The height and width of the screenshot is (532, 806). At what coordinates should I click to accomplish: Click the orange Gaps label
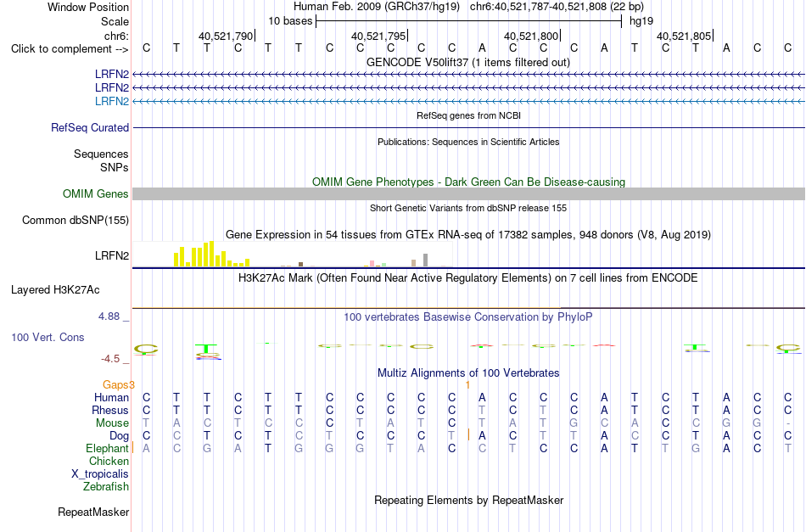click(x=117, y=384)
